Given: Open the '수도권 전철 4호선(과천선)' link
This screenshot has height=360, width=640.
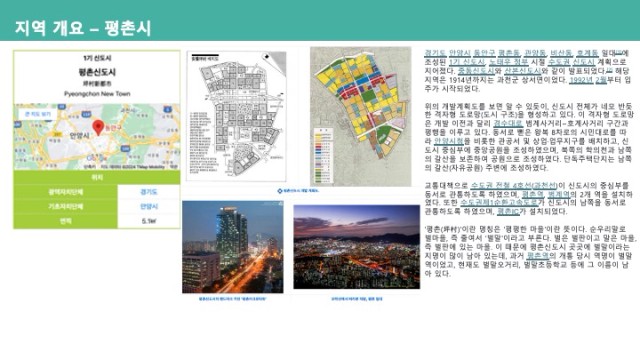Looking at the screenshot, I should pos(515,185).
